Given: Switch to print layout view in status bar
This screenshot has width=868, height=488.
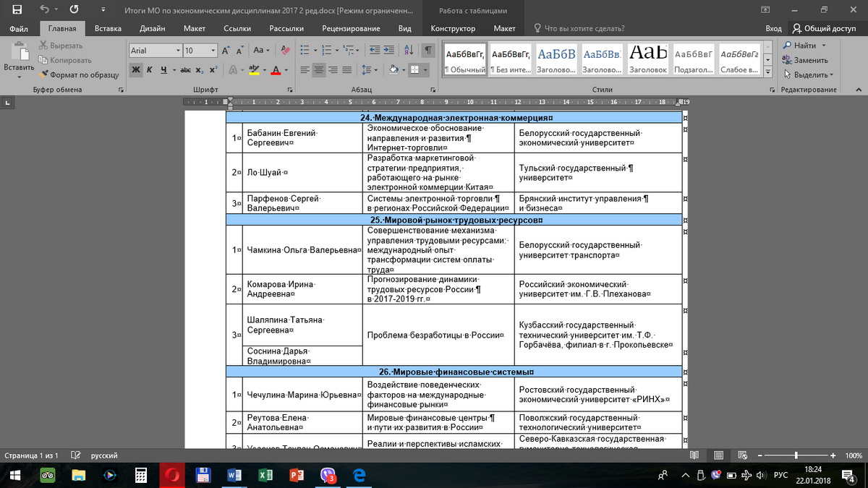Looking at the screenshot, I should (x=717, y=455).
